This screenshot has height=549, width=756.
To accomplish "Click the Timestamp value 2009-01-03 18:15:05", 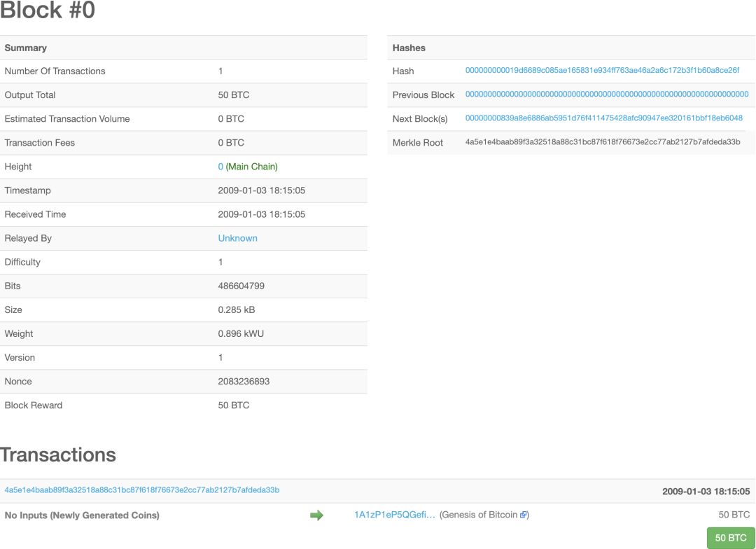I will (261, 190).
